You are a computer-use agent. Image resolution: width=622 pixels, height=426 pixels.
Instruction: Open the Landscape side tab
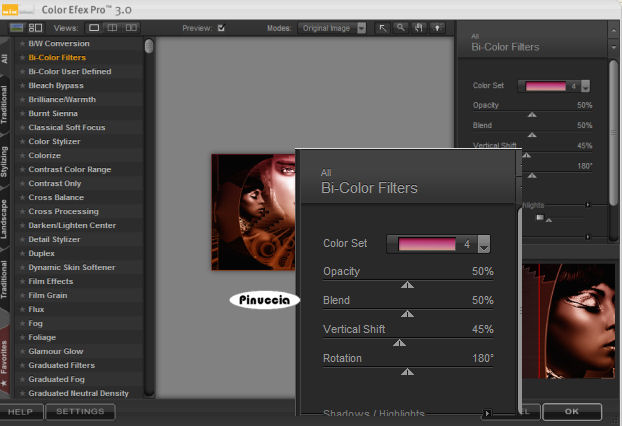[4, 219]
